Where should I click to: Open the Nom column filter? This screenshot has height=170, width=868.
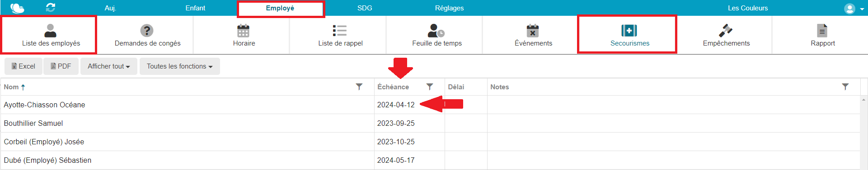[x=359, y=87]
